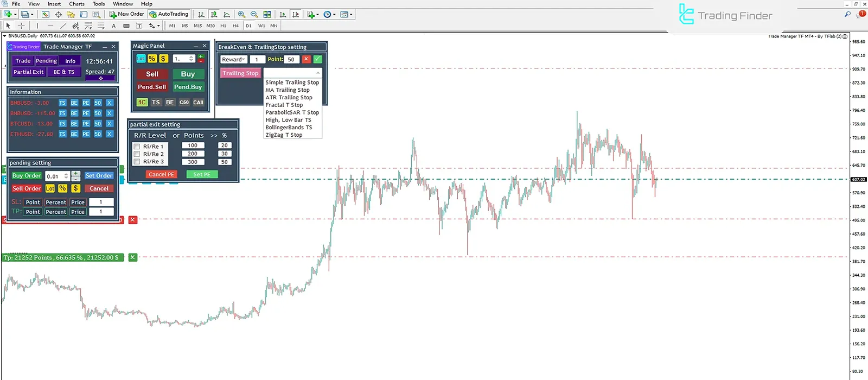This screenshot has width=868, height=380.
Task: Switch to the Pending tab in Trade Manager
Action: point(47,61)
